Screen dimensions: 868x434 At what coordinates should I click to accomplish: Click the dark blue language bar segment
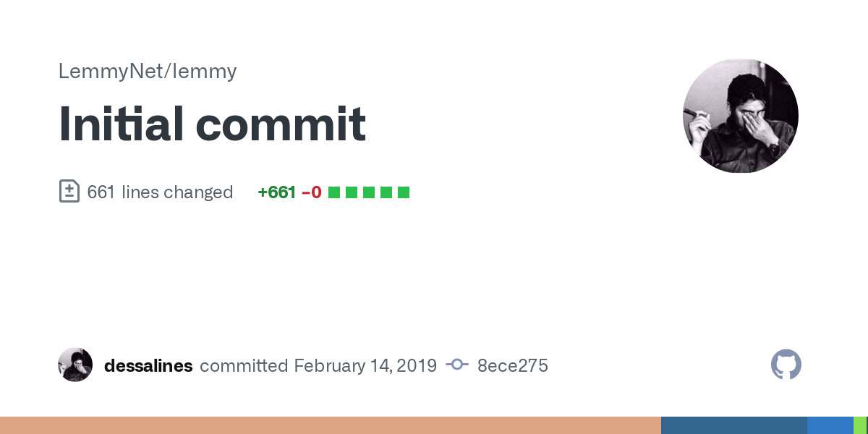[734, 425]
